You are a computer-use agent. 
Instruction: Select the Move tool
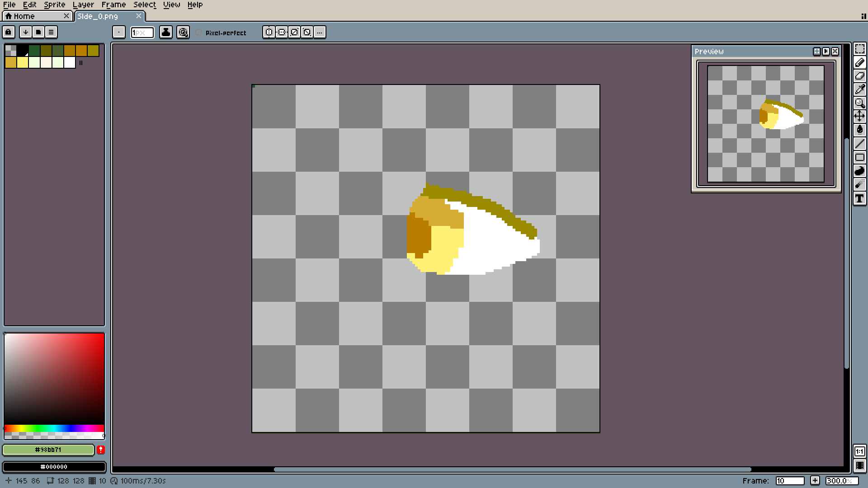[859, 117]
